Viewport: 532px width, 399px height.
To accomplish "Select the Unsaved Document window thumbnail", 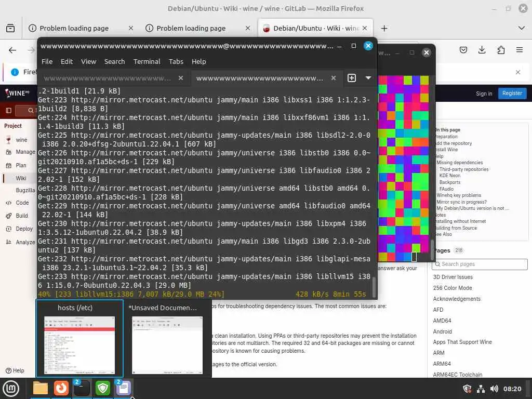I will click(x=167, y=339).
